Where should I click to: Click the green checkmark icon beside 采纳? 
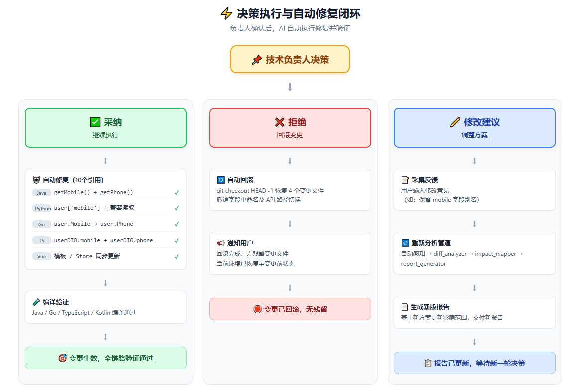(95, 122)
